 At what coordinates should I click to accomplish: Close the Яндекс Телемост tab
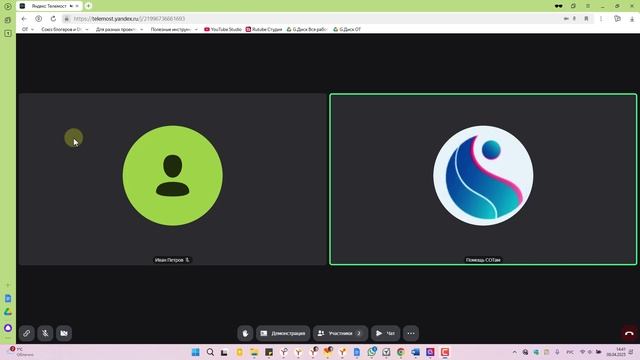(77, 6)
